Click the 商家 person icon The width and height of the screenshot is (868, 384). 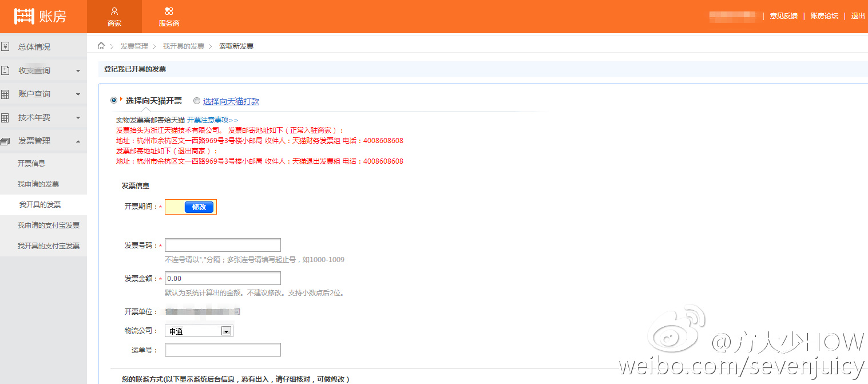pos(114,11)
